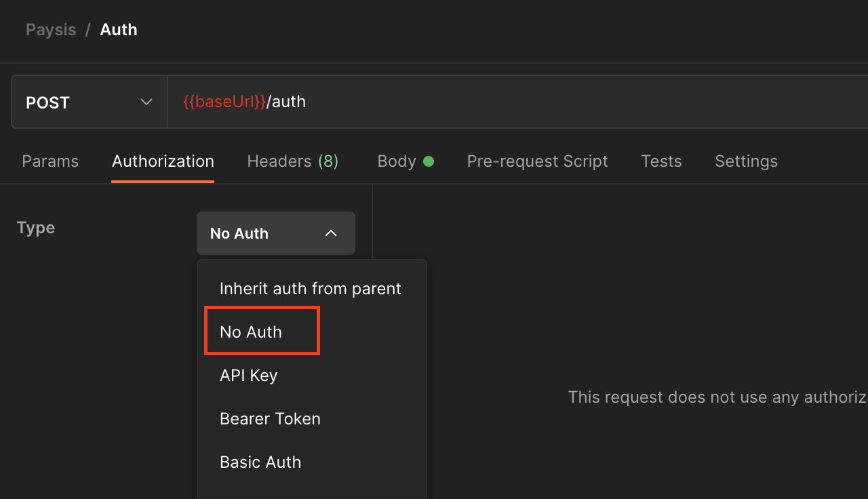The width and height of the screenshot is (868, 499).
Task: Collapse the auth Type dropdown chevron
Action: click(331, 233)
